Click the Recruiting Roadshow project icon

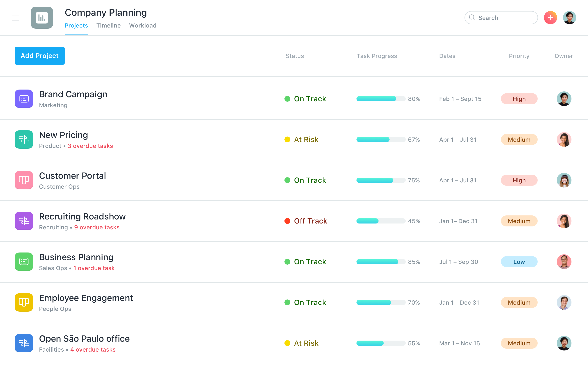(x=24, y=221)
